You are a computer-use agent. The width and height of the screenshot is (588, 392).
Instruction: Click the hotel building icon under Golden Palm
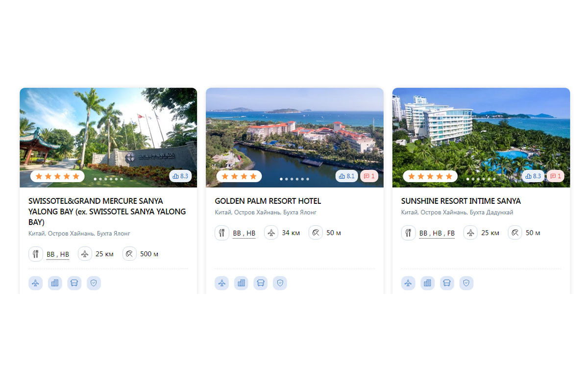coord(241,283)
